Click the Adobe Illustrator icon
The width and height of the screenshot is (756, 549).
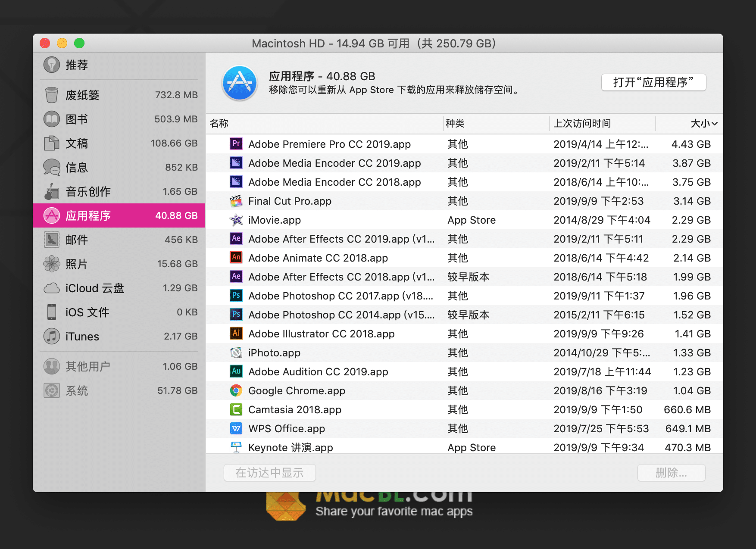coord(236,334)
